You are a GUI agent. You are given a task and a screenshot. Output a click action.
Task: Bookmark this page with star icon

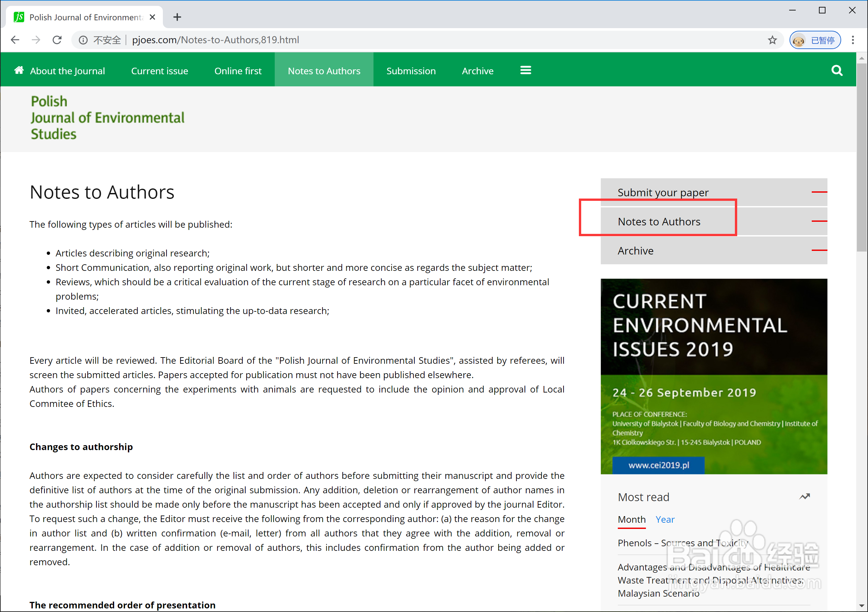[x=773, y=40]
